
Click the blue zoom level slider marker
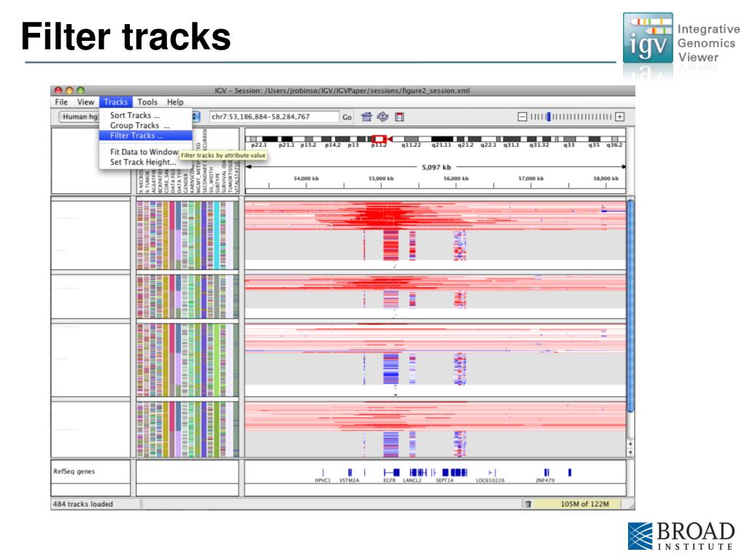549,117
